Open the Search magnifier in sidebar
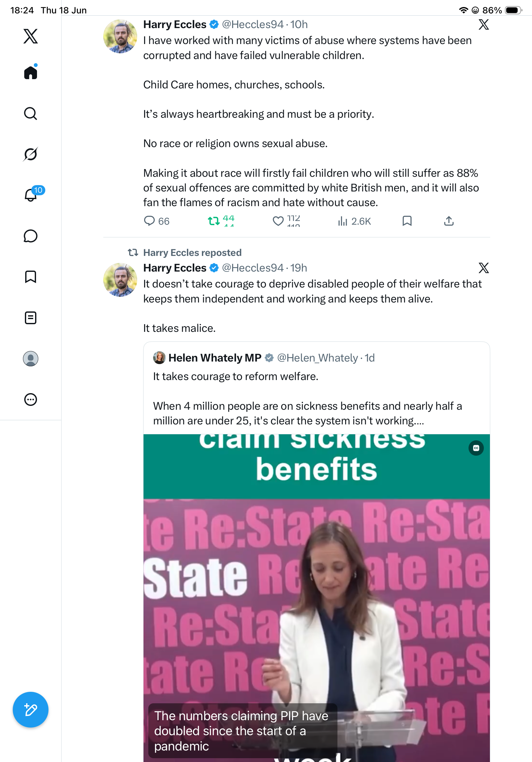The width and height of the screenshot is (532, 762). 31,114
